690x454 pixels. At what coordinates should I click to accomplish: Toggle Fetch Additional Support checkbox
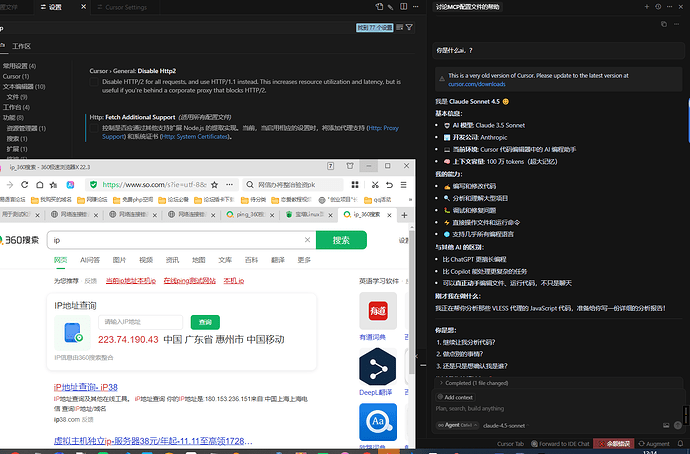click(x=94, y=128)
